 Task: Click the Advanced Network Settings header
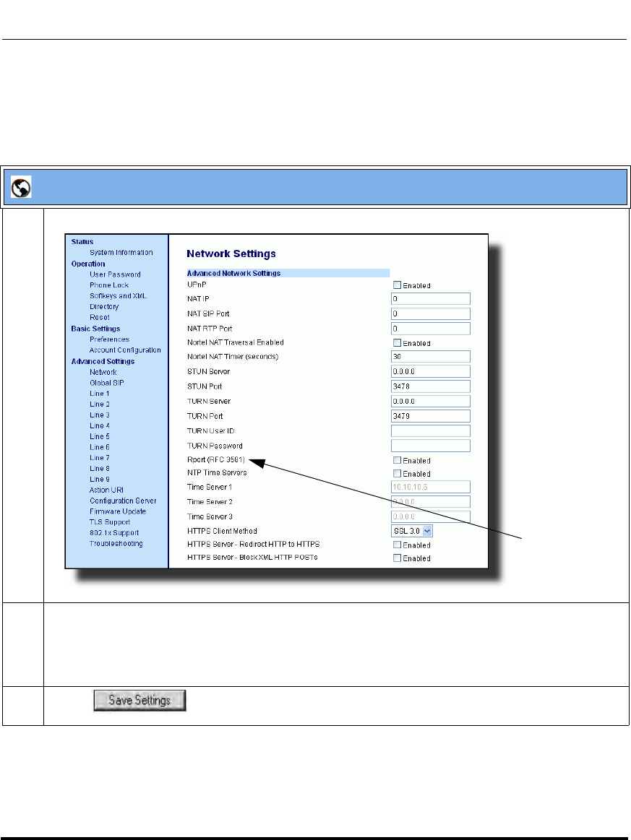point(288,273)
